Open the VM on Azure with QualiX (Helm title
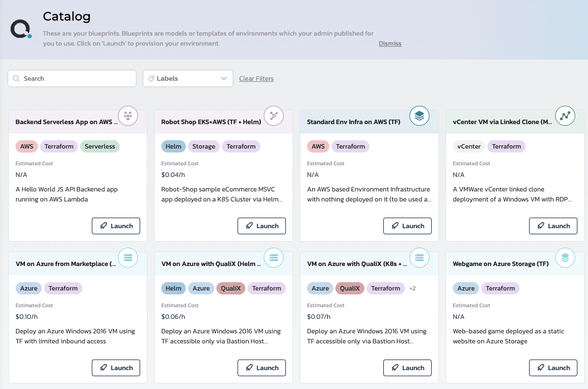This screenshot has width=588, height=389. point(211,264)
